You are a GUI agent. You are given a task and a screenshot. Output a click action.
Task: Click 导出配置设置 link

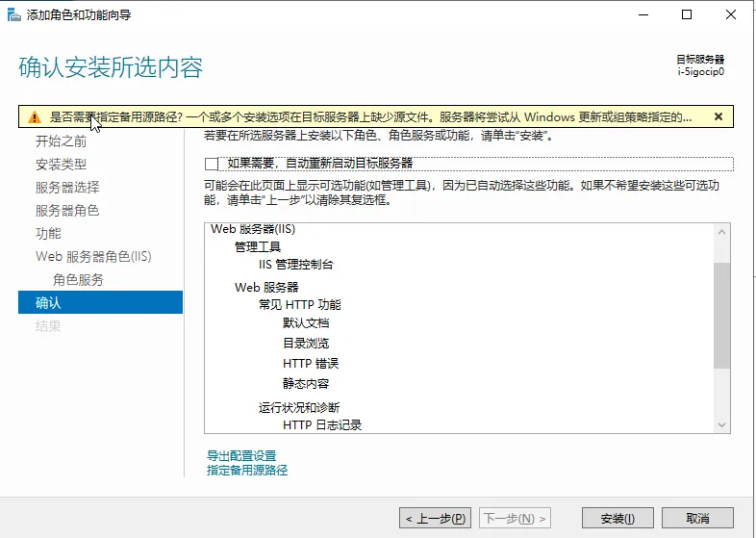241,455
